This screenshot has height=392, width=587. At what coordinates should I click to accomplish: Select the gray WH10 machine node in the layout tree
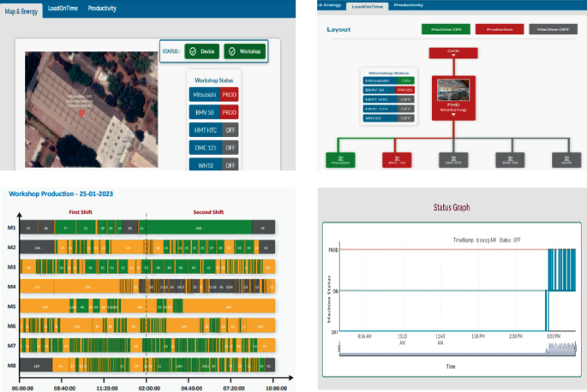click(x=566, y=160)
